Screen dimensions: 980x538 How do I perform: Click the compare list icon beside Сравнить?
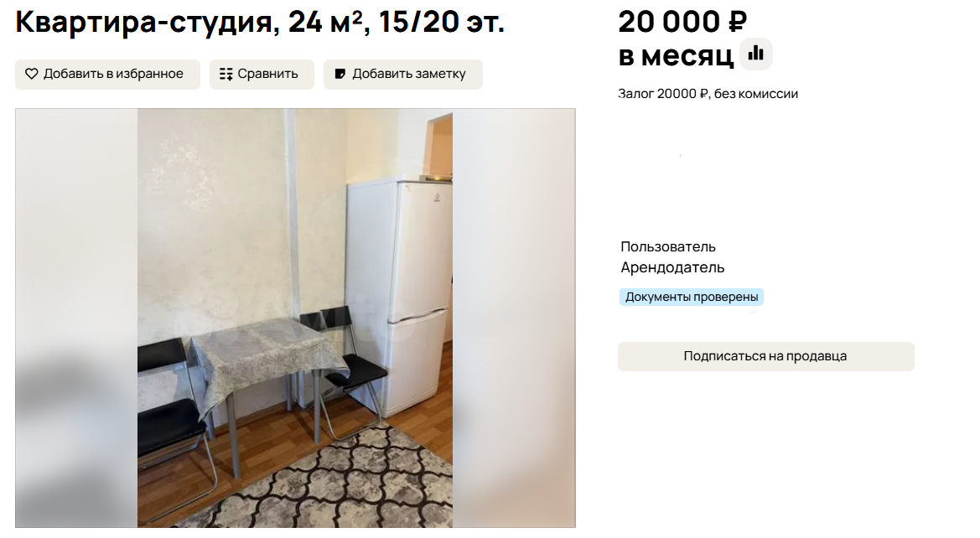pyautogui.click(x=226, y=75)
